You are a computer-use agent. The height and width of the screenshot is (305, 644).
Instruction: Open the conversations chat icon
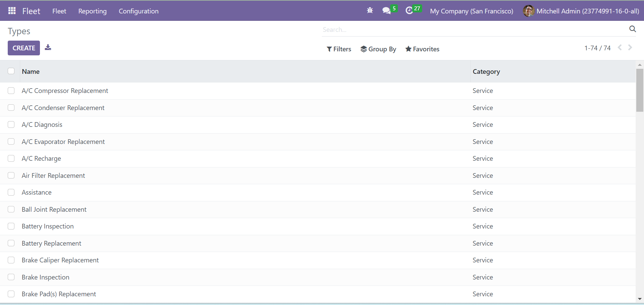387,10
